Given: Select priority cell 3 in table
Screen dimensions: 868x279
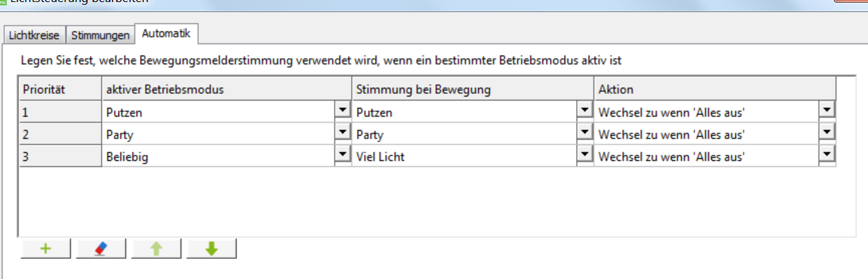Looking at the screenshot, I should (x=60, y=156).
